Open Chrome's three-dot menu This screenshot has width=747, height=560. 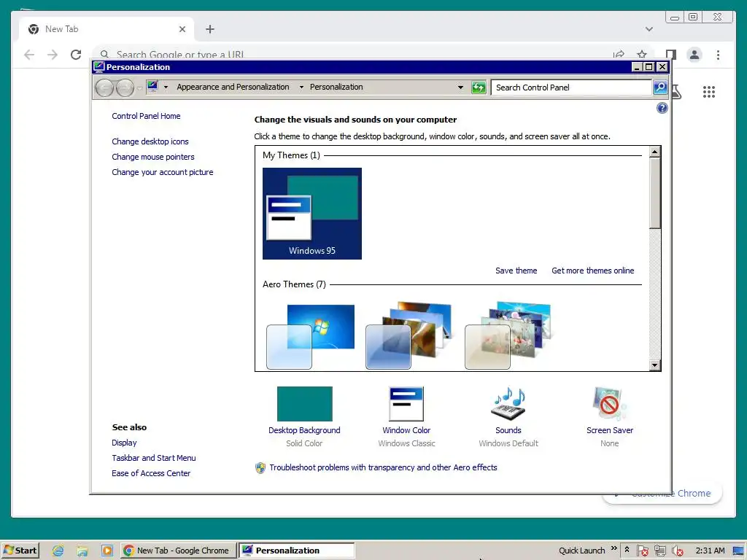[x=718, y=55]
